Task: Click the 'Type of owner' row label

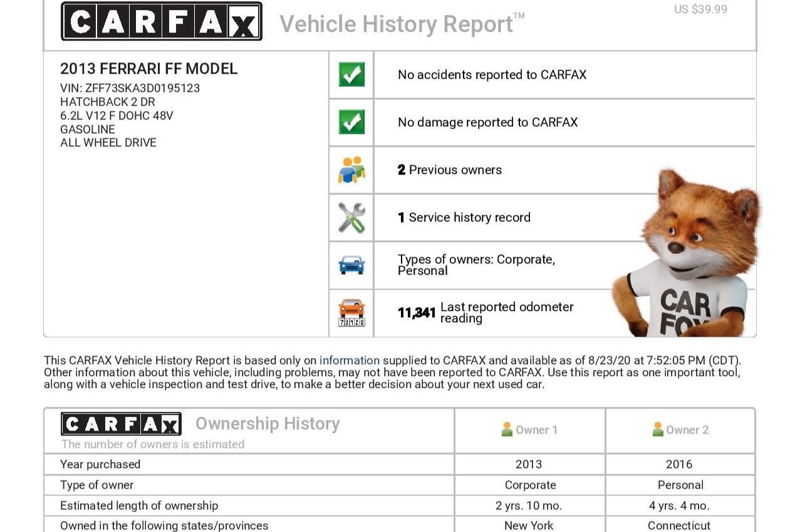Action: 96,485
